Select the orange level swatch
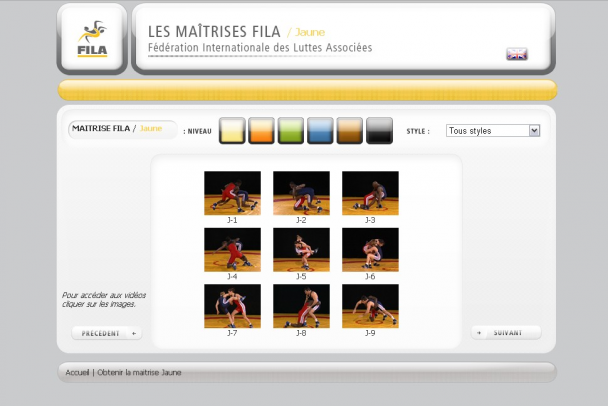608x406 pixels. [261, 131]
